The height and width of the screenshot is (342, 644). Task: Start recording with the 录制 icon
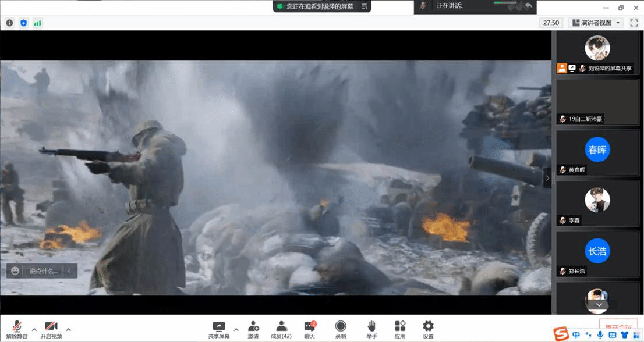pos(341,328)
